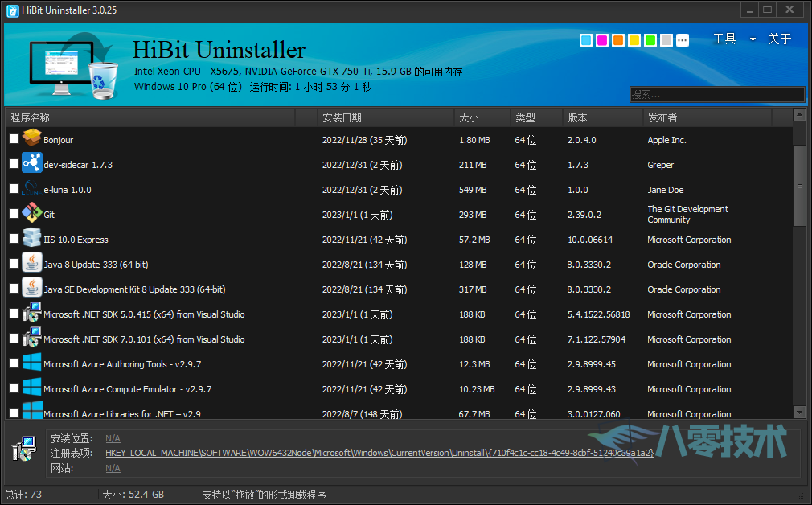Click the installer icon in details panel
This screenshot has height=505, width=812.
click(24, 449)
